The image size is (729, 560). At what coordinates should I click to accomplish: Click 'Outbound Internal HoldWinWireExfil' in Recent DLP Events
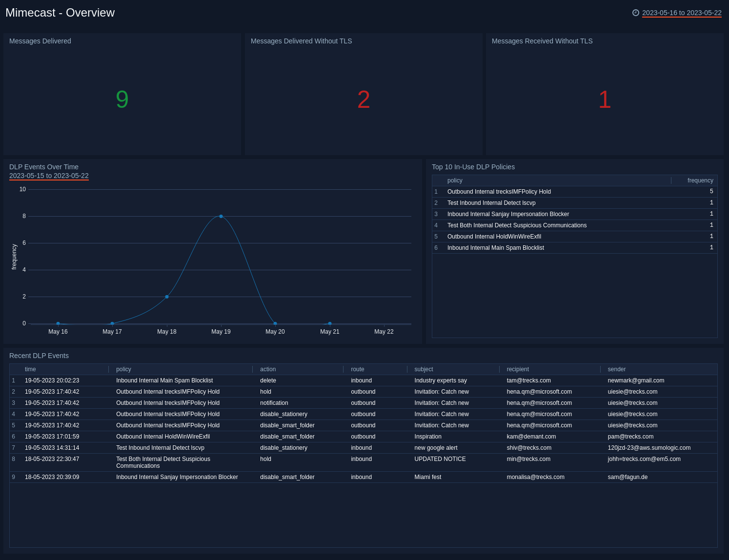[163, 437]
